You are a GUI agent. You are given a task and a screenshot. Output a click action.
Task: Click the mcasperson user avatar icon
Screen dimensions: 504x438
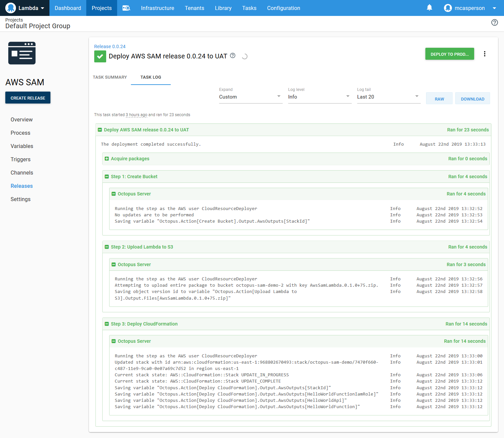448,8
